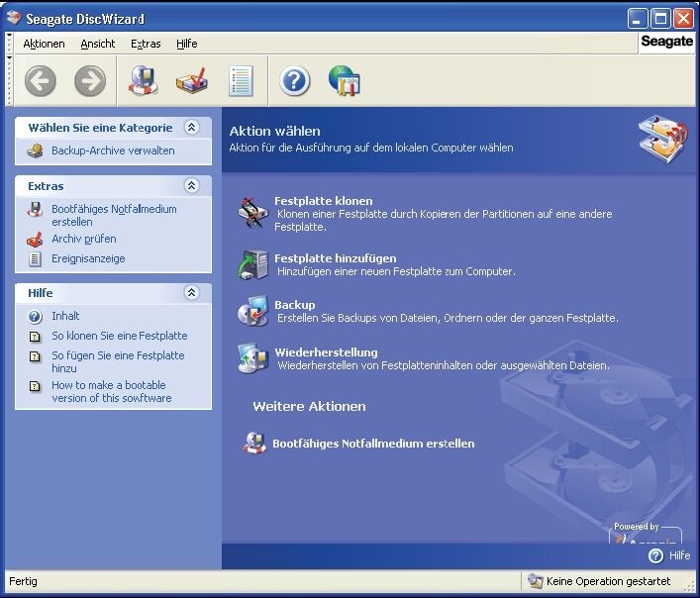This screenshot has width=700, height=598.
Task: Click the Weitere Aktionen heading
Action: click(309, 407)
